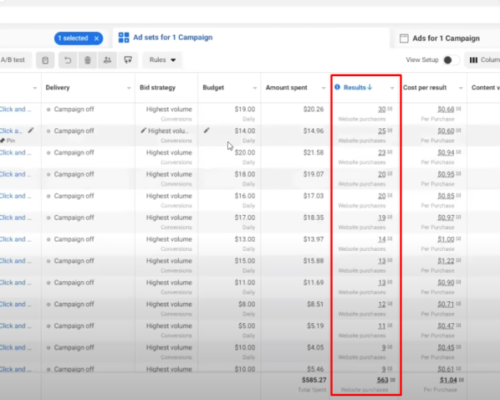
Task: Click the total results value 563
Action: (383, 380)
